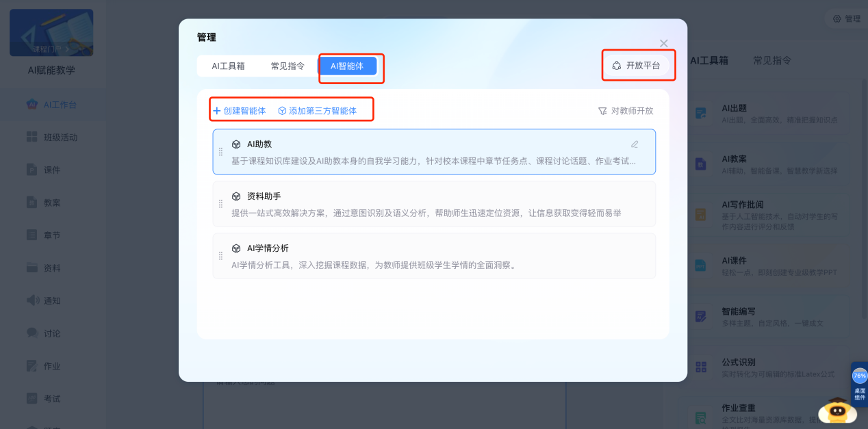
Task: Click drag handle beside AI助教 row
Action: coord(220,152)
